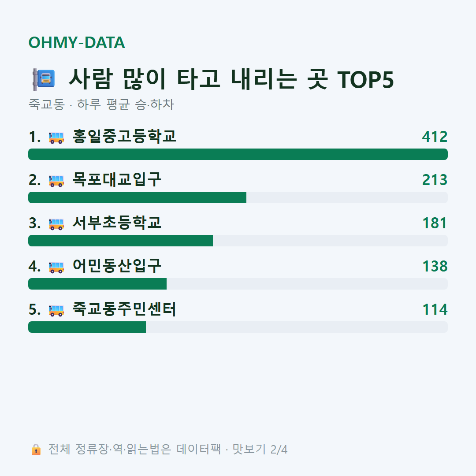Click the 412 ridership value
The height and width of the screenshot is (476, 476).
click(435, 137)
